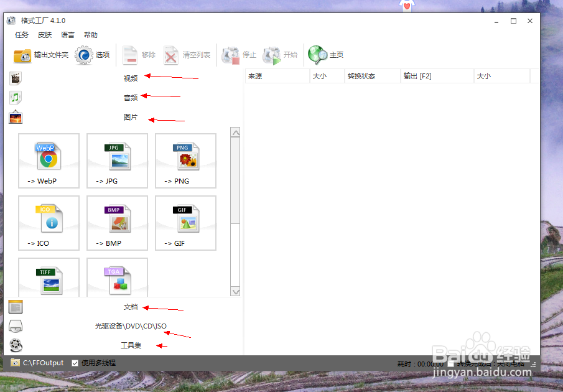Click the C:\FFOutput path link
Image resolution: width=563 pixels, height=392 pixels.
pos(43,363)
